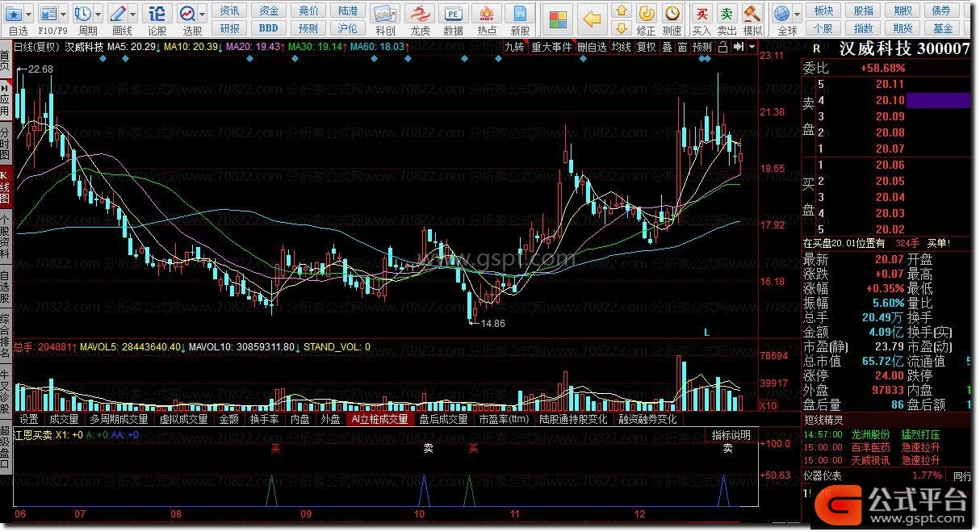
Task: Toggle the chart lock icon
Action: pyautogui.click(x=722, y=47)
